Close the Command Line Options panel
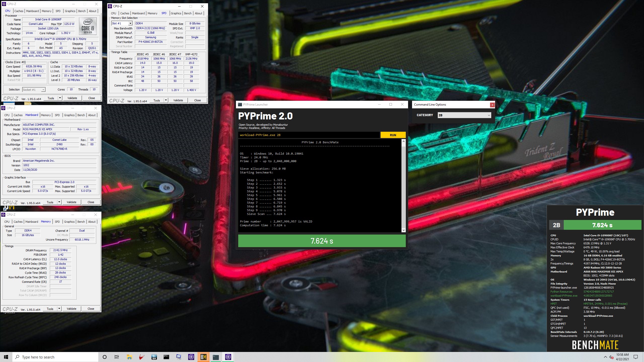The image size is (644, 362). pos(492,105)
